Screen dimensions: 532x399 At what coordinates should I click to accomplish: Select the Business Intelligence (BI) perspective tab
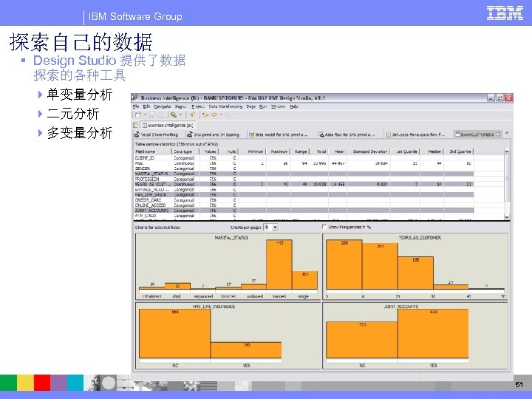[x=167, y=125]
